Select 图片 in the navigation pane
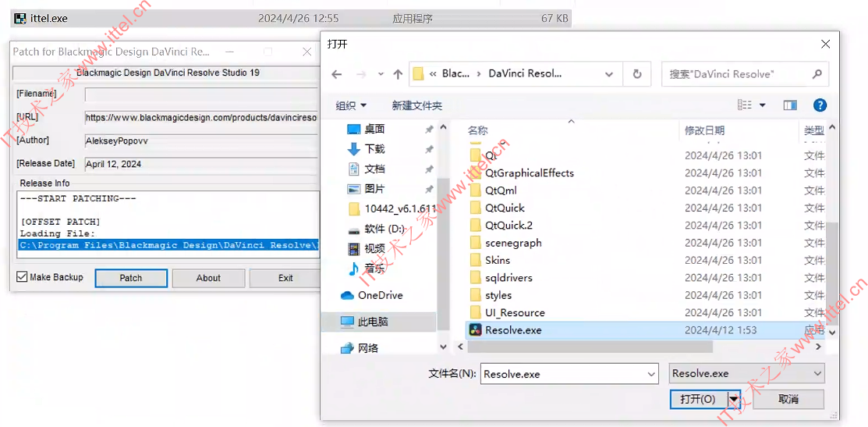 coord(375,189)
